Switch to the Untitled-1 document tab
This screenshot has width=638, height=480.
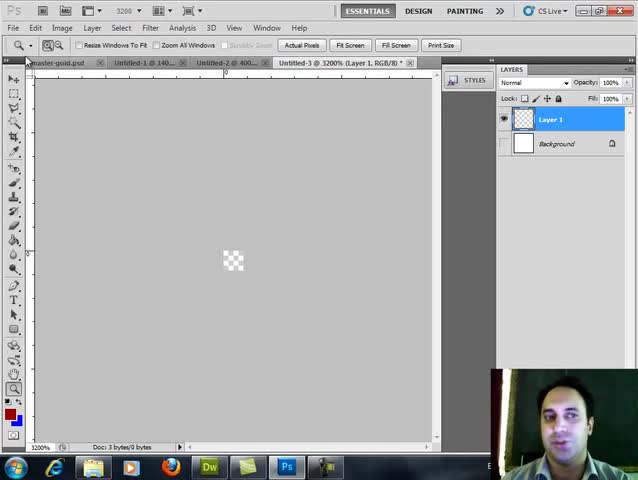(x=144, y=63)
